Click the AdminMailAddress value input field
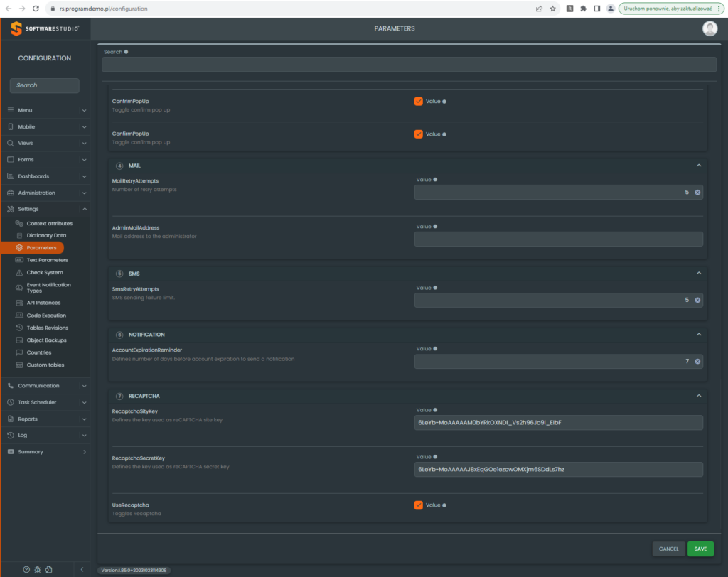The height and width of the screenshot is (577, 728). [558, 239]
